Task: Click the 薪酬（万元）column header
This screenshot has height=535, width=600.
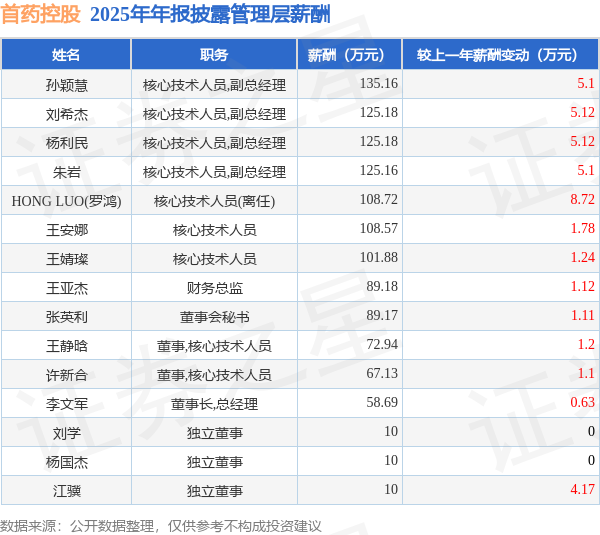Action: coord(350,55)
